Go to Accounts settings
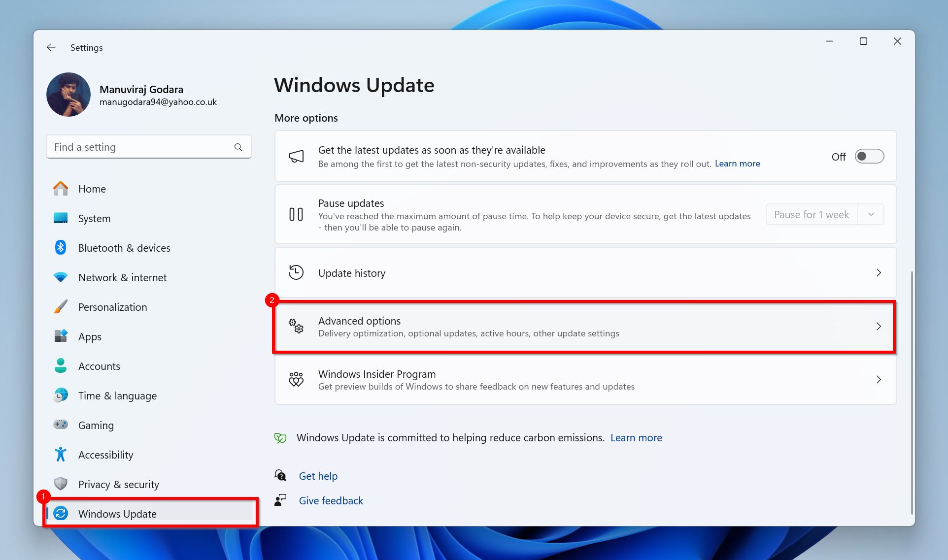The height and width of the screenshot is (560, 948). click(x=149, y=366)
